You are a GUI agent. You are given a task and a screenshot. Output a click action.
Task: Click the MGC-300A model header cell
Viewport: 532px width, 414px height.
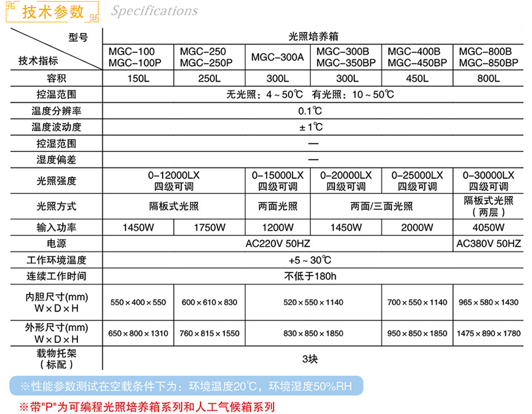point(277,57)
